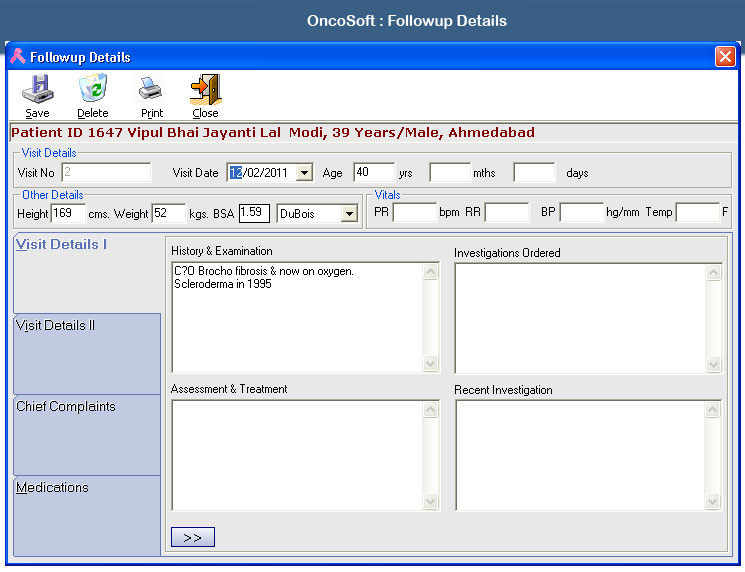Click the Age months field
The height and width of the screenshot is (572, 745).
(450, 172)
